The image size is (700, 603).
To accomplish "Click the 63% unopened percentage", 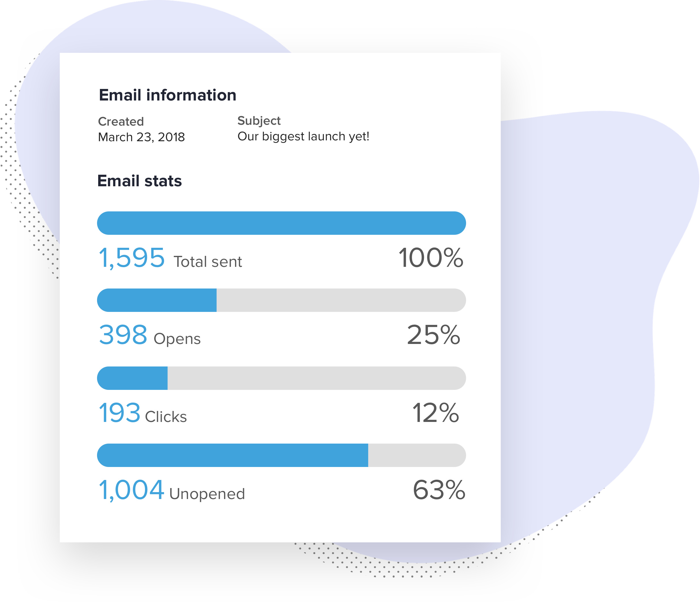I will click(439, 490).
